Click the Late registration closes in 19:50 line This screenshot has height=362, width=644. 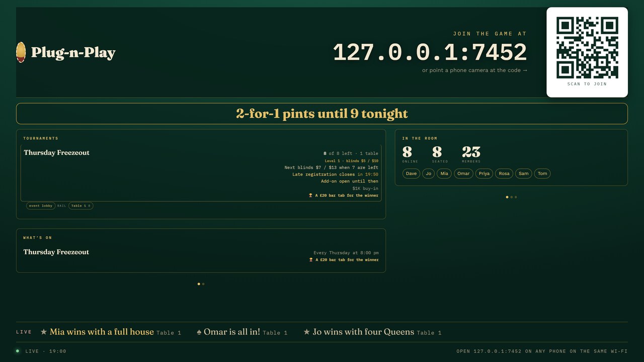(x=335, y=174)
